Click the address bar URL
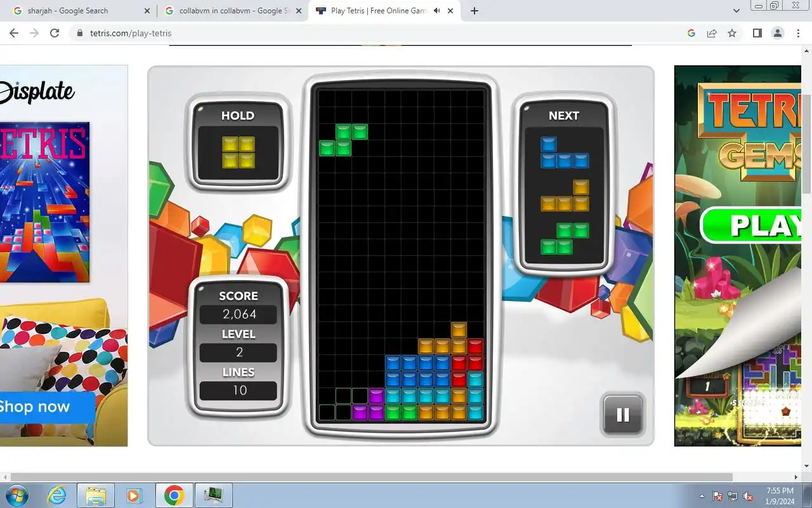Screen dimensions: 812x508 coord(131,33)
